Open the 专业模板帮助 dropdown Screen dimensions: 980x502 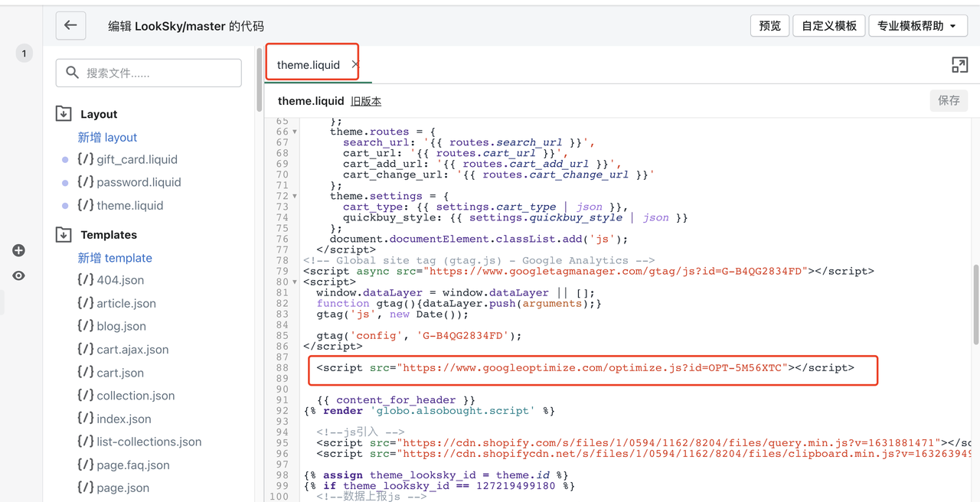click(x=916, y=26)
